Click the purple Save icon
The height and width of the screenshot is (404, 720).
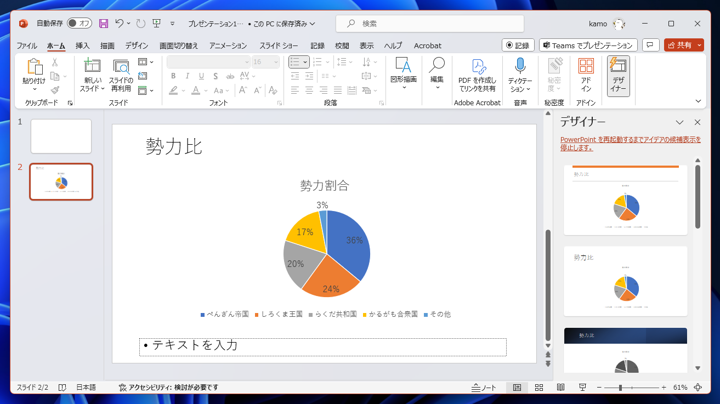[x=103, y=23]
